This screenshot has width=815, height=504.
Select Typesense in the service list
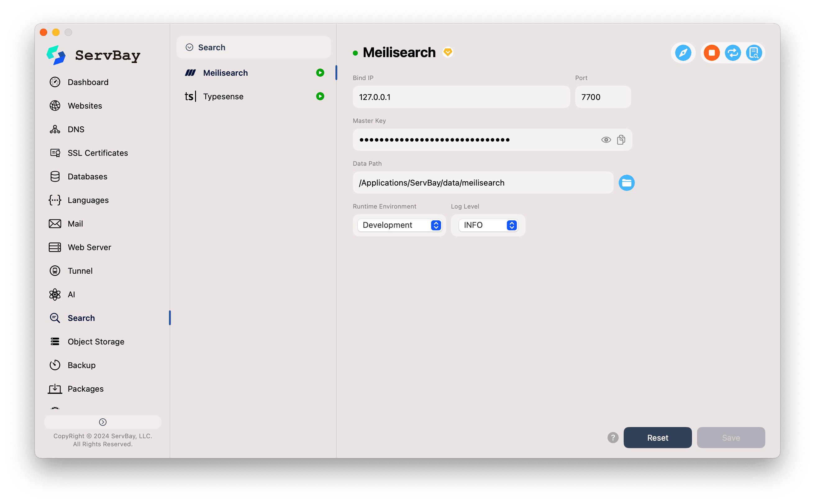[x=254, y=96]
